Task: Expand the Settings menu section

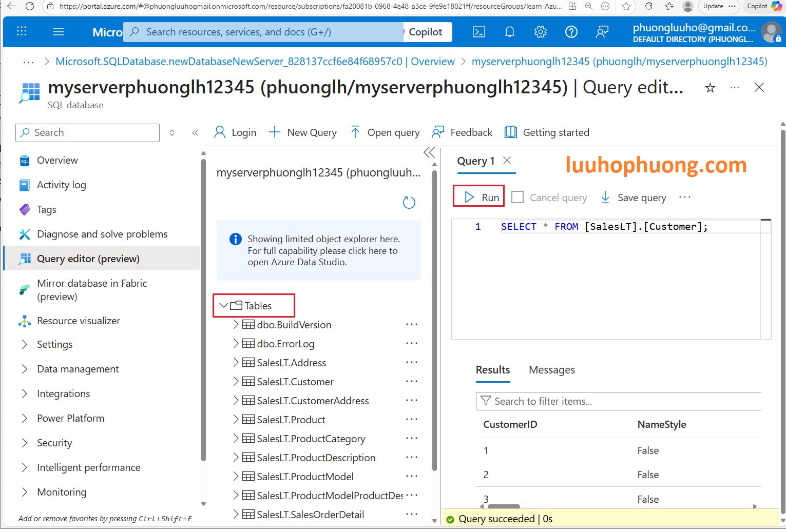Action: click(x=25, y=344)
